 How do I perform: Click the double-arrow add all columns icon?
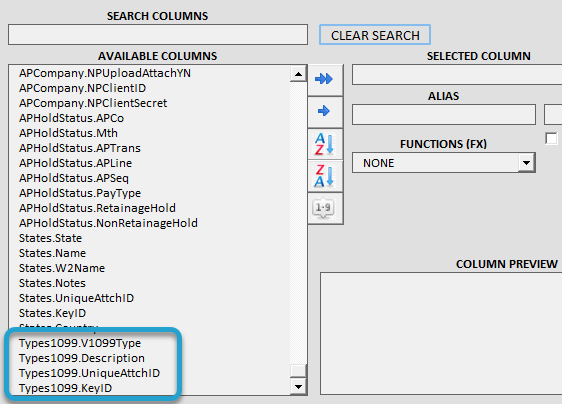click(x=325, y=79)
